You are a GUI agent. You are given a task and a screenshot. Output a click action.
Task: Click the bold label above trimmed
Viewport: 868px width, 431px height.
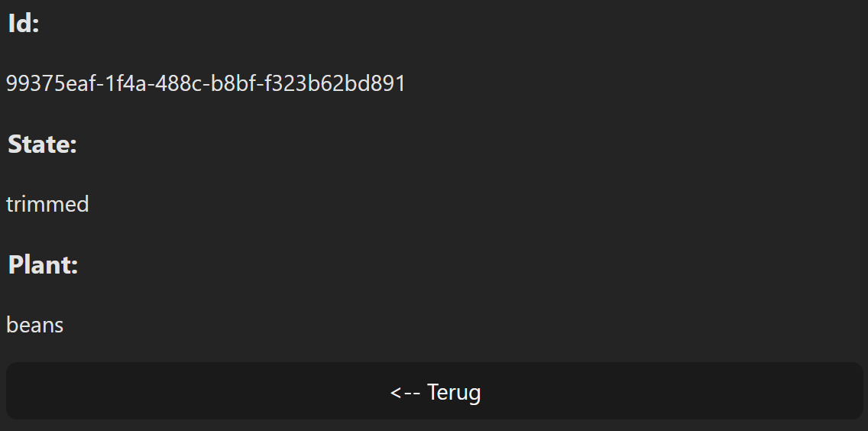coord(43,144)
